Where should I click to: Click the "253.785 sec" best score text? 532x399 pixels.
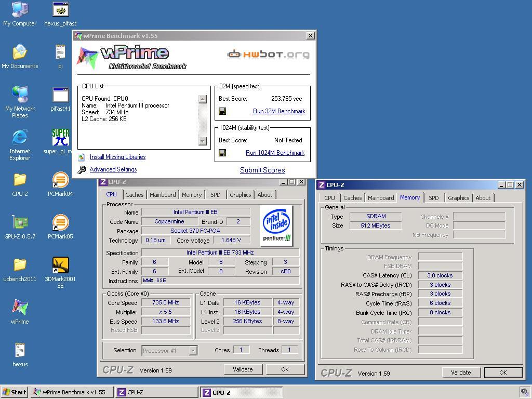click(287, 99)
